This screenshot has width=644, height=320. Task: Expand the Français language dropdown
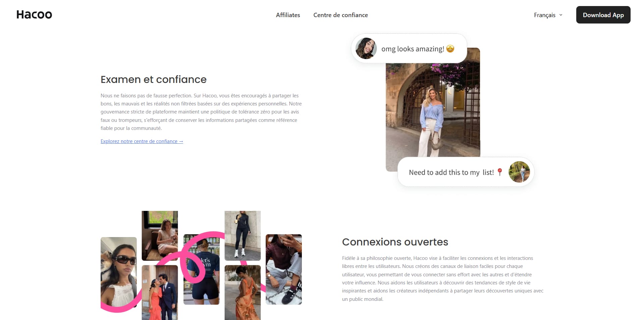[548, 15]
